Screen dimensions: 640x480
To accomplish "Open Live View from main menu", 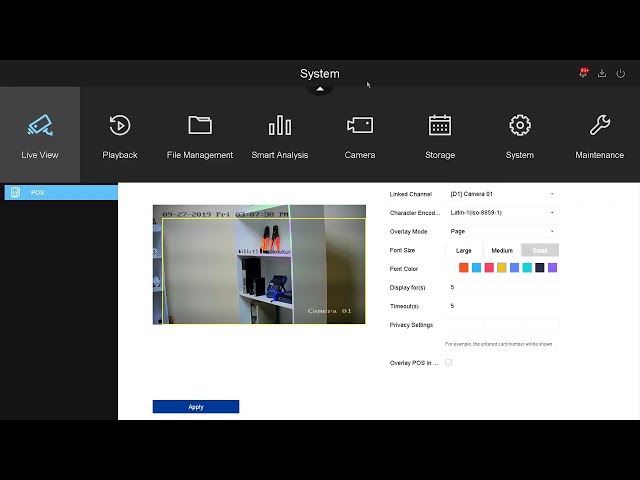I will click(40, 135).
